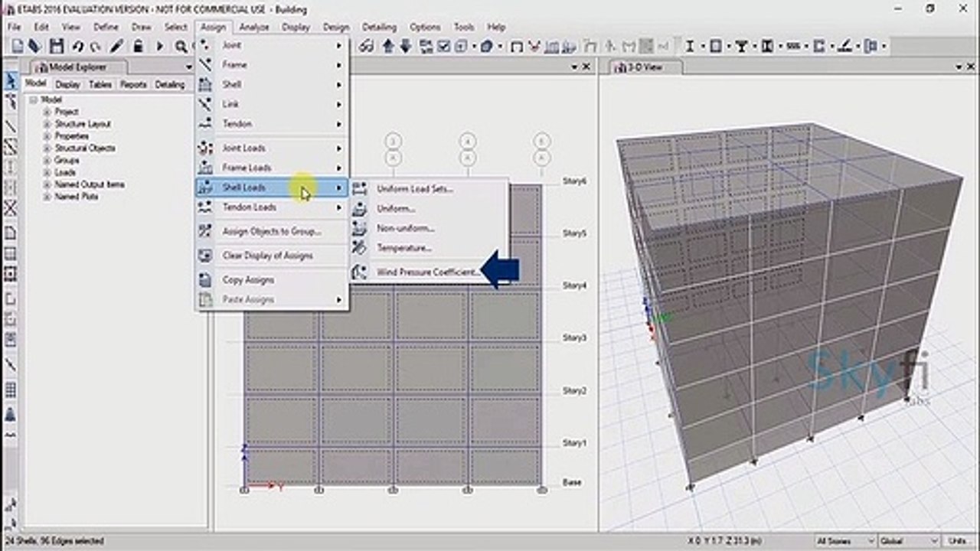This screenshot has height=551, width=980.
Task: Click the Save (floppy disk) toolbar icon
Action: coord(57,47)
